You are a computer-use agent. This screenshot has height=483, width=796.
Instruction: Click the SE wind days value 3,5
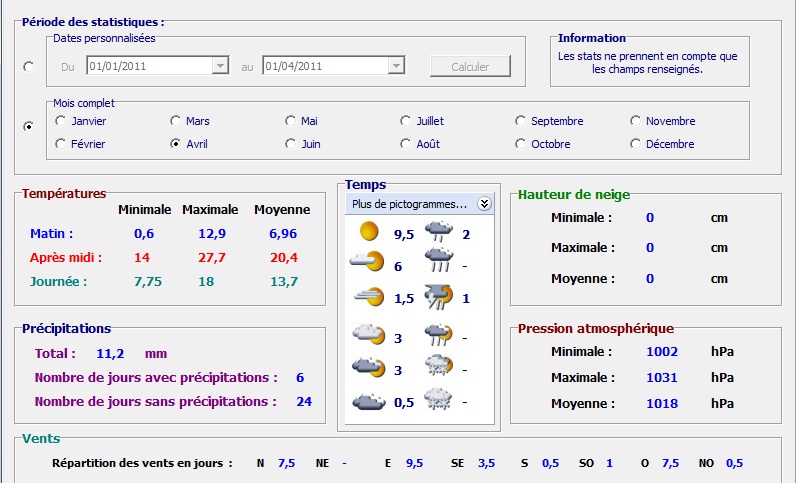486,463
